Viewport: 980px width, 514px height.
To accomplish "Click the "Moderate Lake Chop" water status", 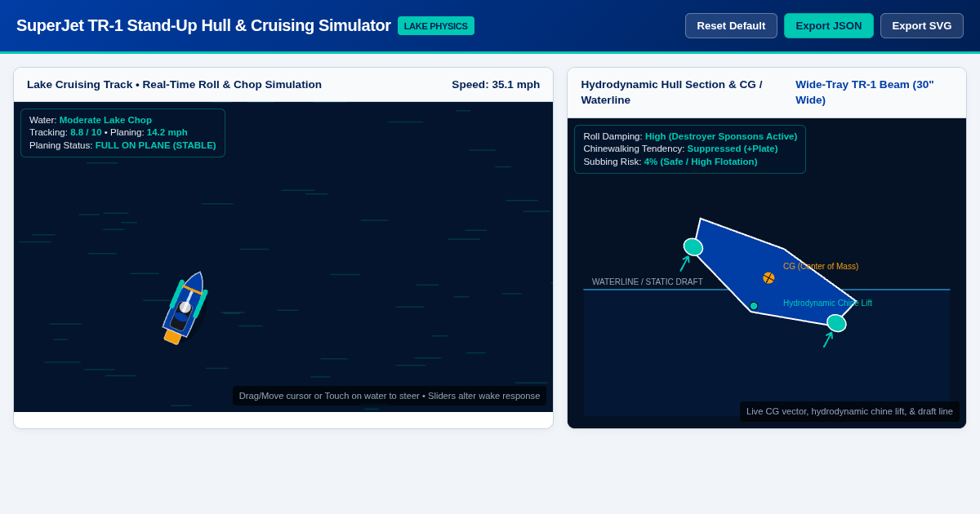I will [105, 120].
